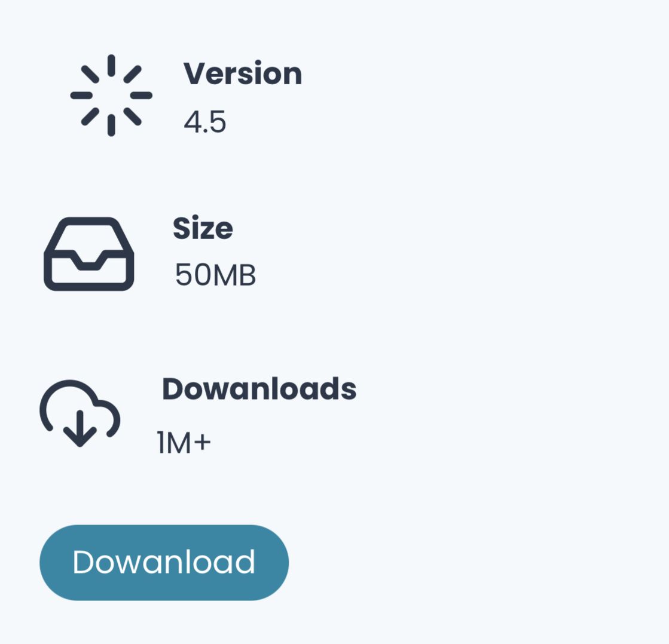This screenshot has height=644, width=669.
Task: Select the 1M+ downloads count
Action: point(184,443)
